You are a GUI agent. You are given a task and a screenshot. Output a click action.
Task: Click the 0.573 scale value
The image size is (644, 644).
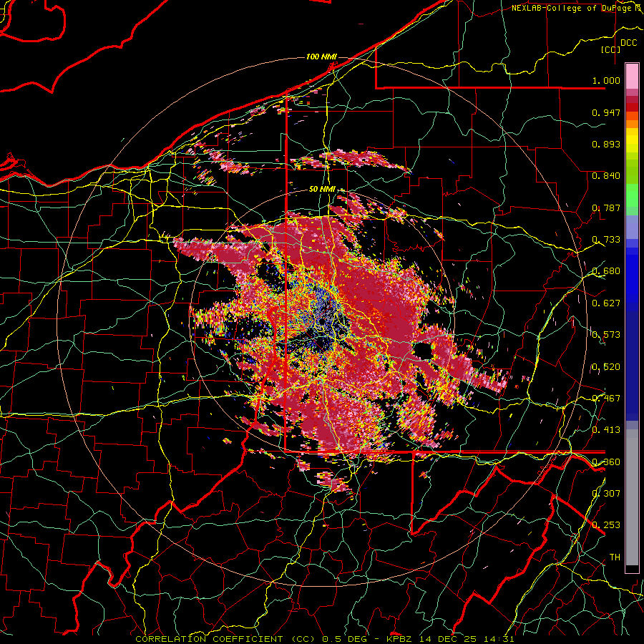[x=606, y=335]
